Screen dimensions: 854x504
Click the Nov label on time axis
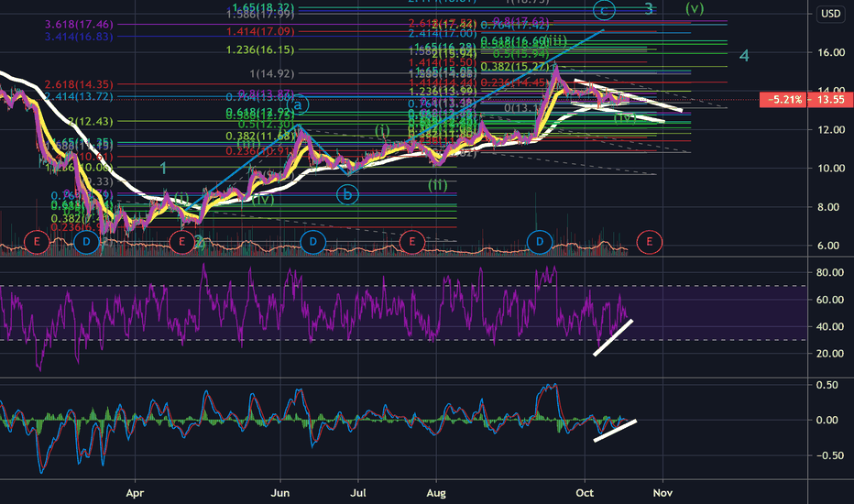point(662,493)
